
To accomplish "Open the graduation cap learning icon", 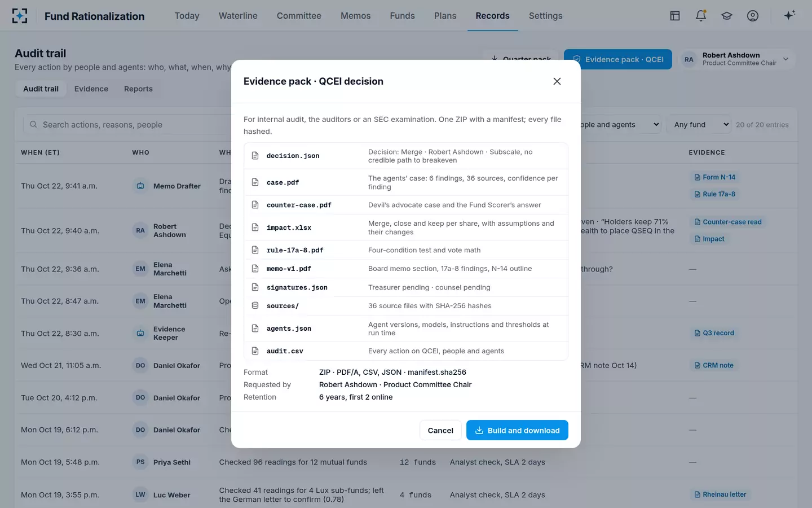I will 727,16.
